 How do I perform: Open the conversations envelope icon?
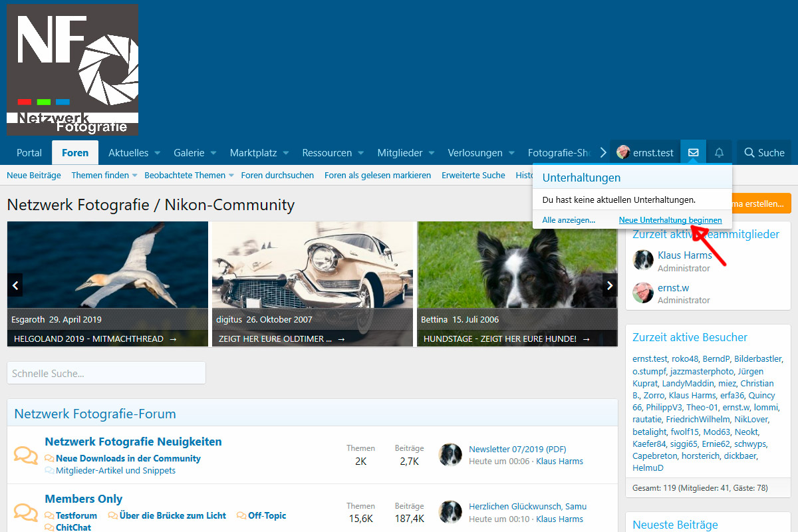coord(693,152)
